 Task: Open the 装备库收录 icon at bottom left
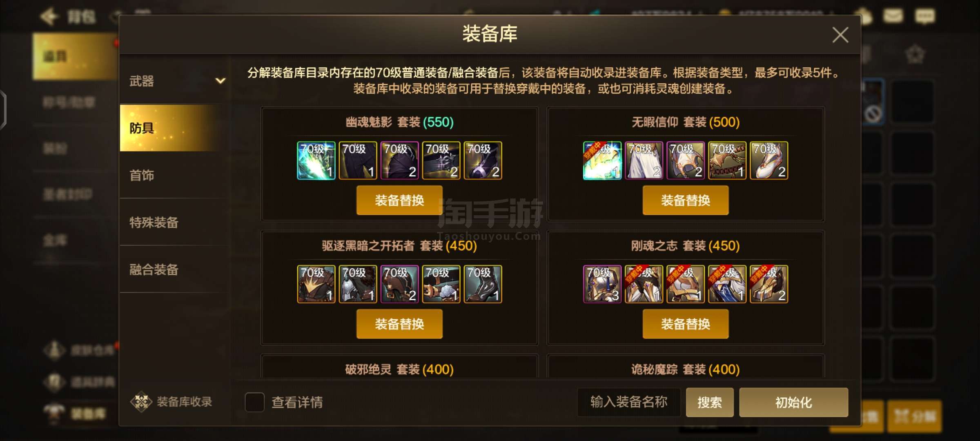click(x=141, y=402)
